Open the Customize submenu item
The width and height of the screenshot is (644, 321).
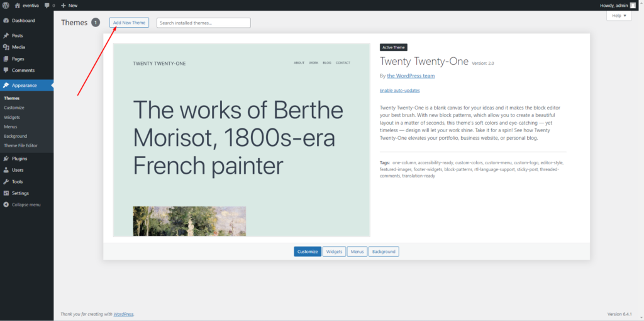coord(14,108)
